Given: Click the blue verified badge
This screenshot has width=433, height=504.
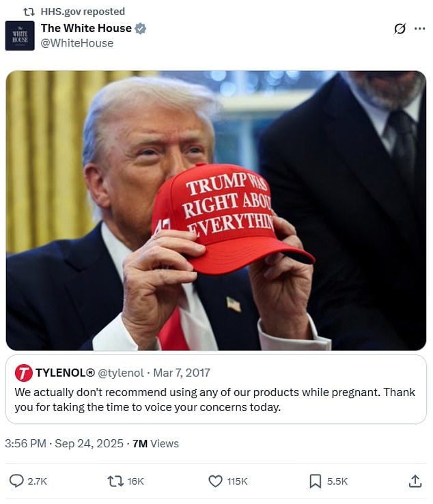Looking at the screenshot, I should pyautogui.click(x=140, y=29).
